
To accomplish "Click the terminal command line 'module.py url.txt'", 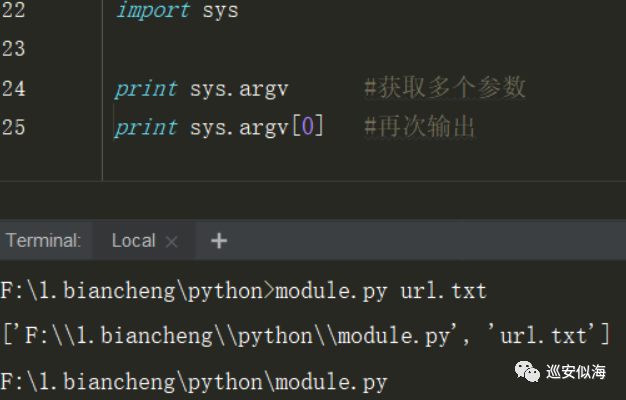I will click(x=244, y=291).
